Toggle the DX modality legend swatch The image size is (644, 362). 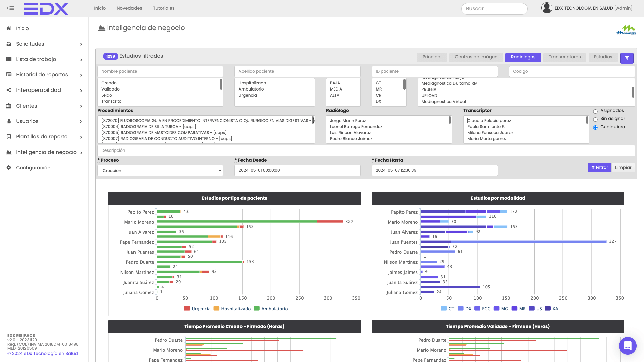460,309
